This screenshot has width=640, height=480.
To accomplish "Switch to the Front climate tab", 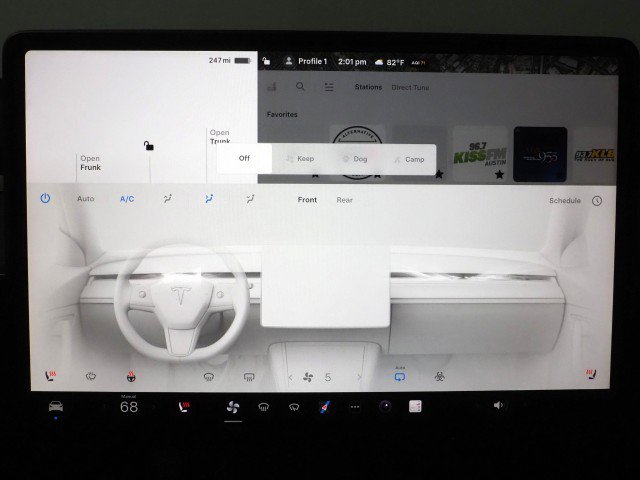I will click(307, 200).
